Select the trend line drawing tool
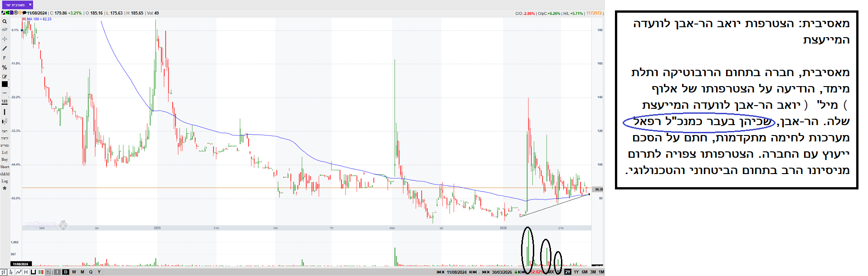 (5, 48)
